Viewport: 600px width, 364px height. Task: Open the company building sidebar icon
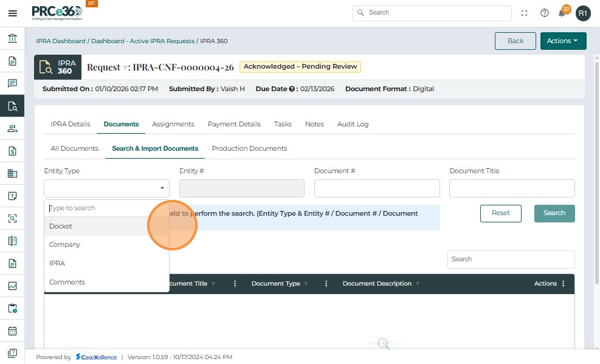point(12,174)
